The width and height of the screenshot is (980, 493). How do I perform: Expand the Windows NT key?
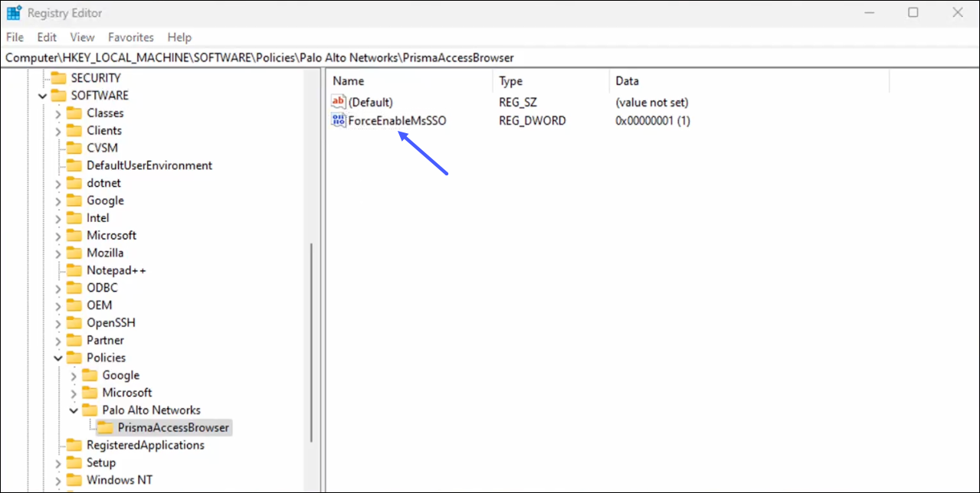point(57,480)
